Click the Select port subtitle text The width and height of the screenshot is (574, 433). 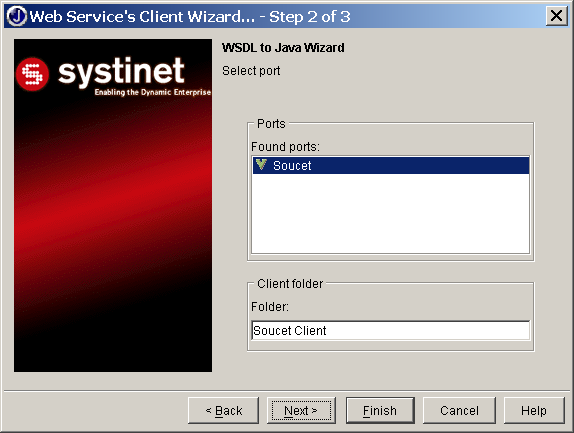pyautogui.click(x=251, y=71)
